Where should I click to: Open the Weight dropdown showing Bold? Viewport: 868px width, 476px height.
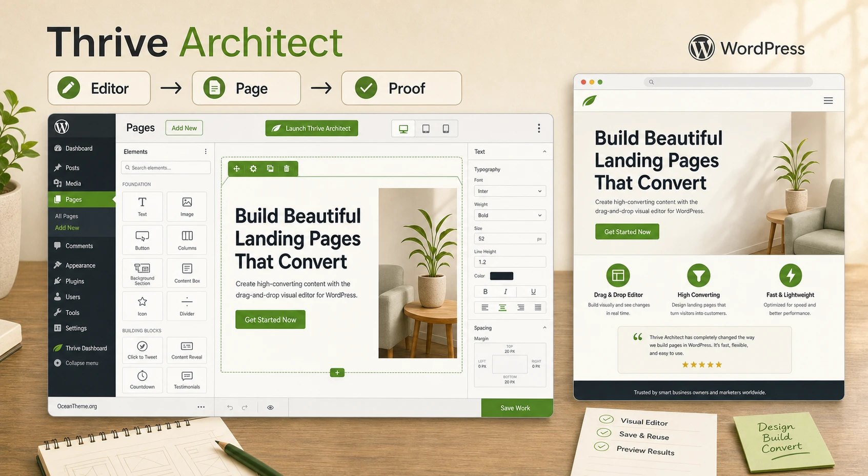pyautogui.click(x=510, y=215)
